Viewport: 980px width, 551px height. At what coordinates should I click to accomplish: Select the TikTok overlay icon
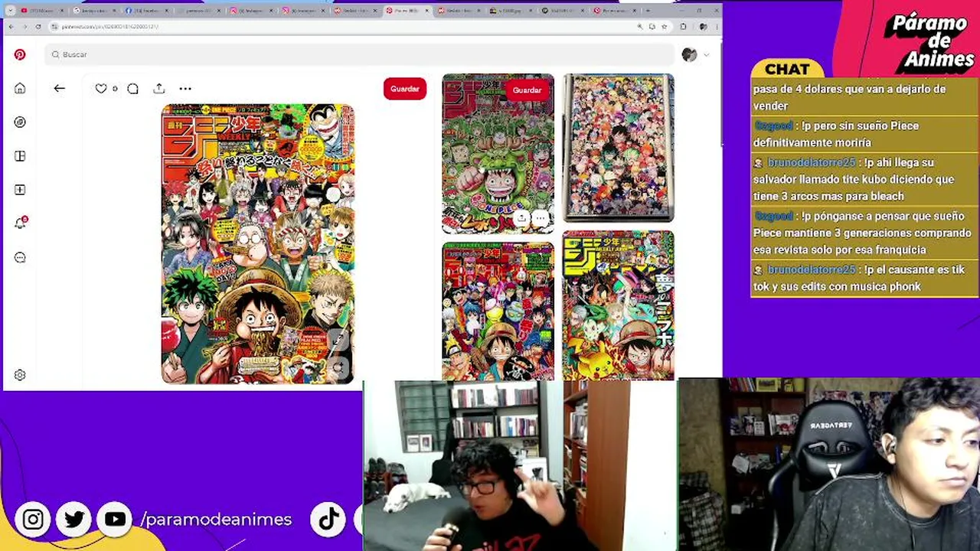pos(328,520)
